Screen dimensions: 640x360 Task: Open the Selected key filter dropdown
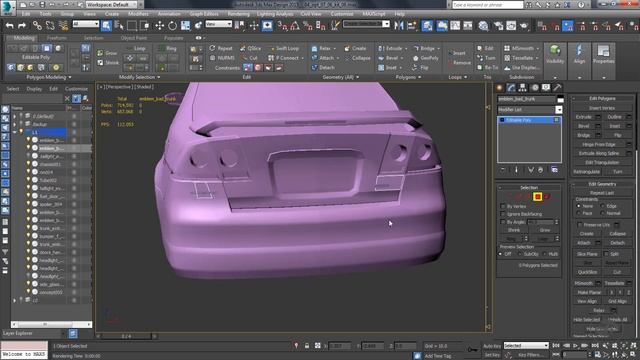tap(526, 346)
